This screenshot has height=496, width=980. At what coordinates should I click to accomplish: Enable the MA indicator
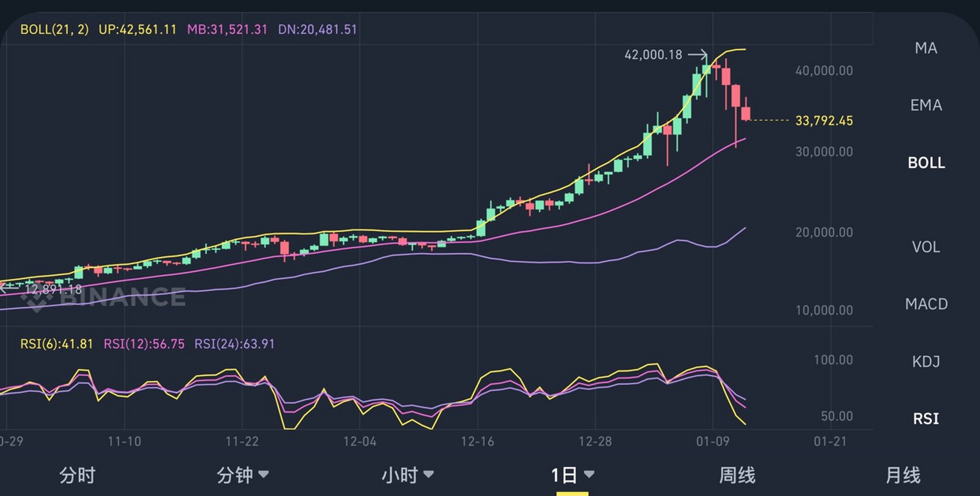point(926,48)
